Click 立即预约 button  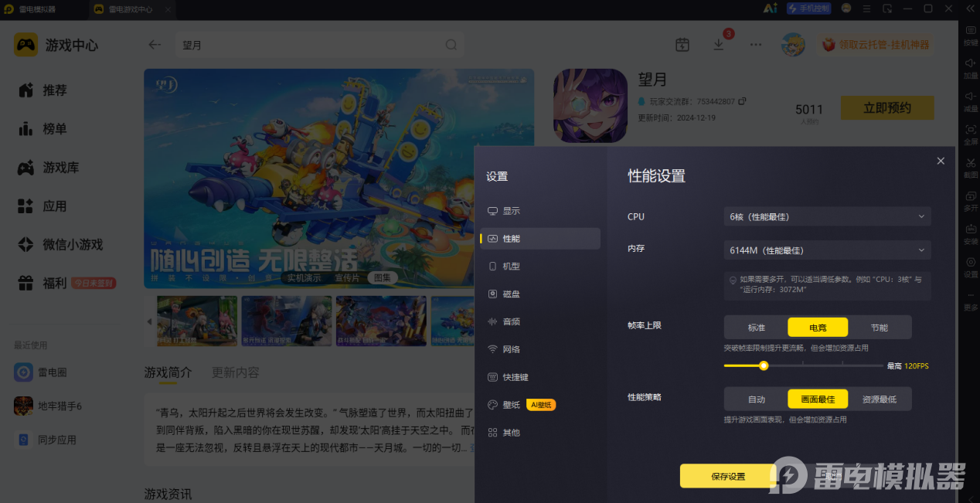pyautogui.click(x=887, y=108)
